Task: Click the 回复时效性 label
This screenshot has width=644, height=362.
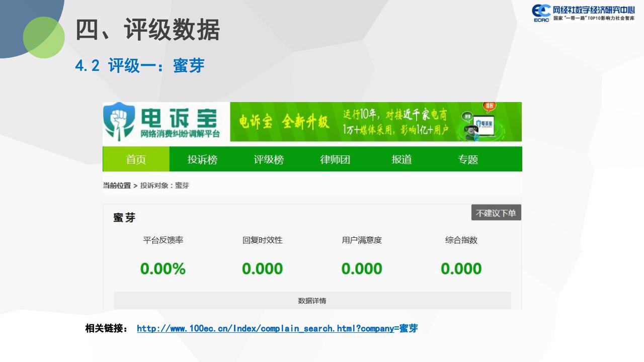Action: pos(262,240)
